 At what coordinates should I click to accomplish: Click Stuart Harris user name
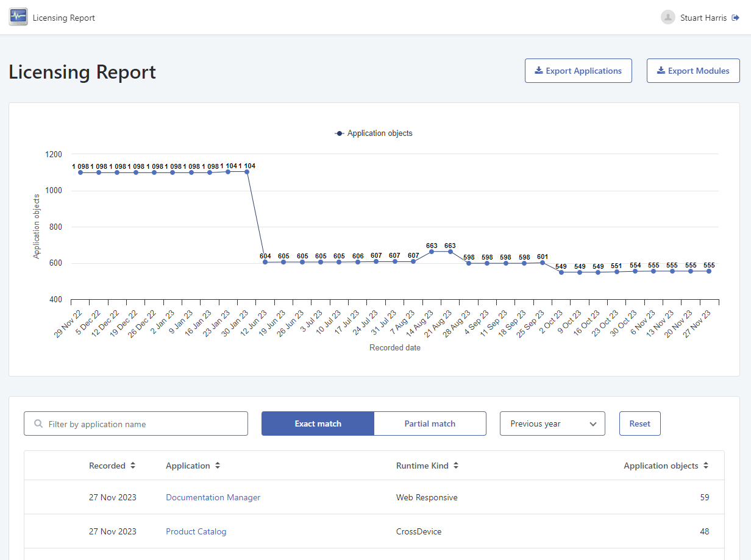click(x=703, y=18)
